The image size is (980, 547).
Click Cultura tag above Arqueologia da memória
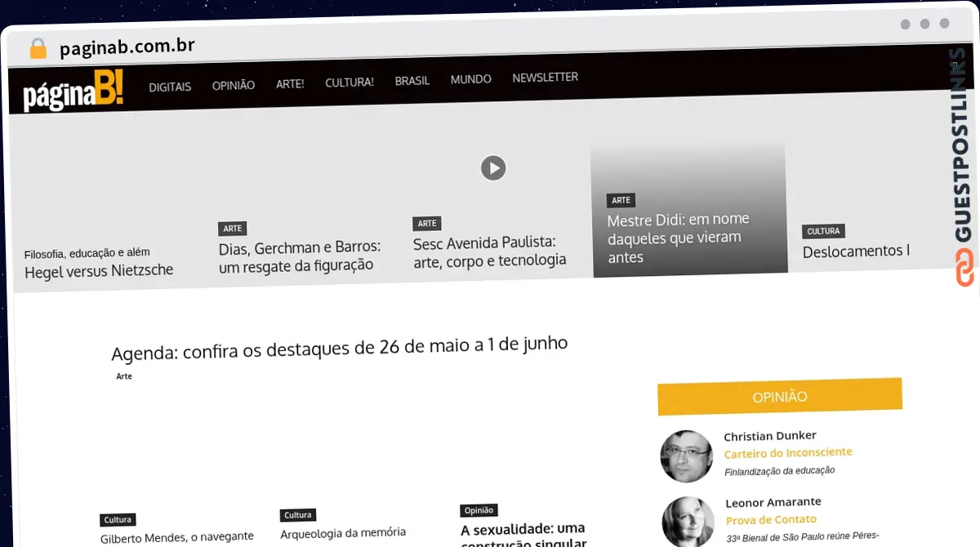click(x=298, y=515)
